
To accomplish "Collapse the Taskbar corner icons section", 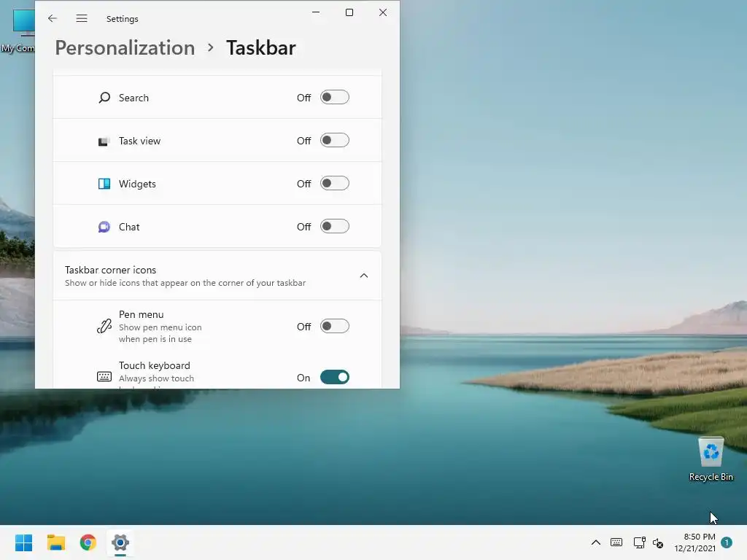I will pyautogui.click(x=363, y=276).
